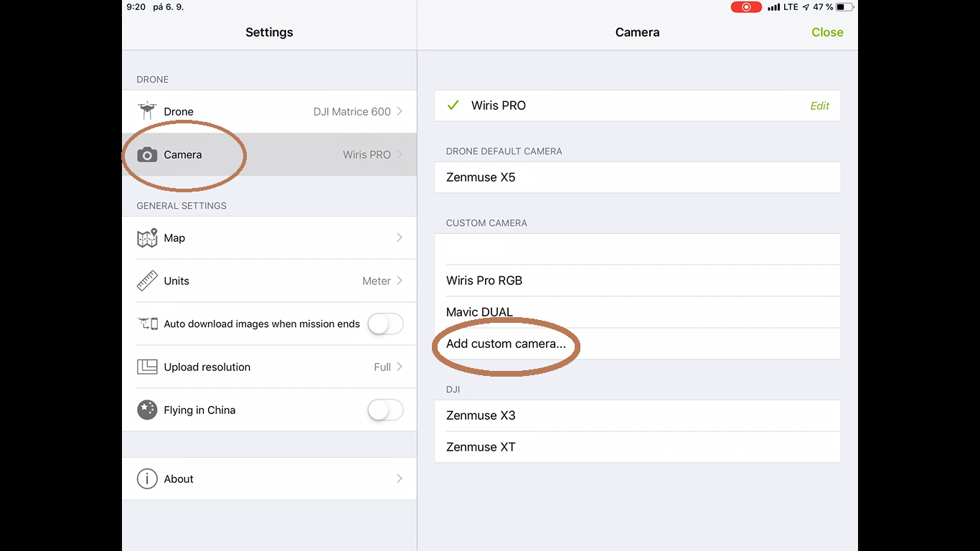Edit the Wiris PRO camera

819,105
